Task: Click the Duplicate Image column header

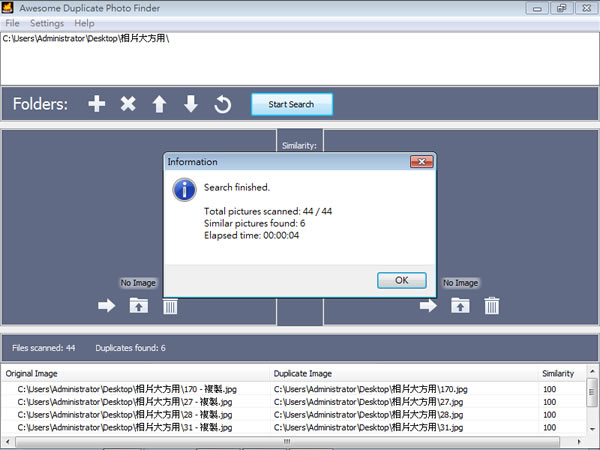Action: click(404, 373)
